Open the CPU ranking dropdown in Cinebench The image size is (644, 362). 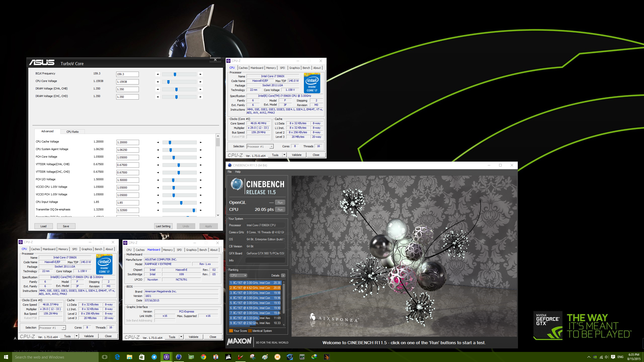coord(238,276)
